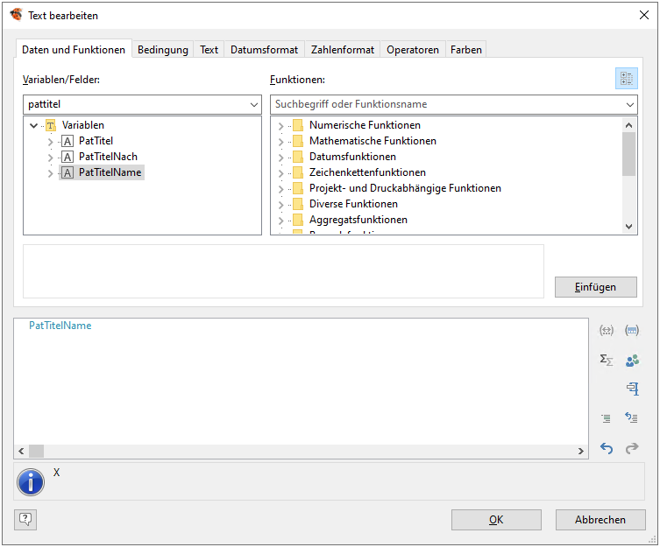Click the auto-format lines icon
660x547 pixels.
[x=631, y=418]
